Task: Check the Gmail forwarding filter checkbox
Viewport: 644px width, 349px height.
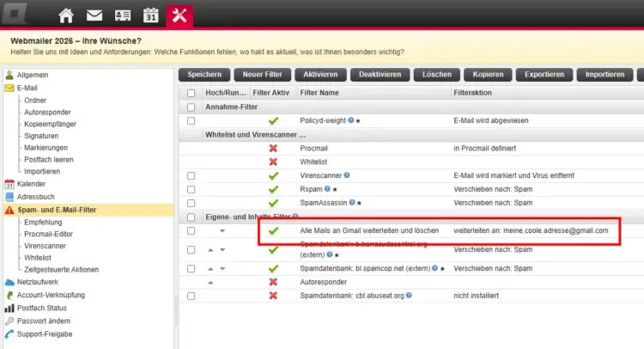Action: (191, 231)
